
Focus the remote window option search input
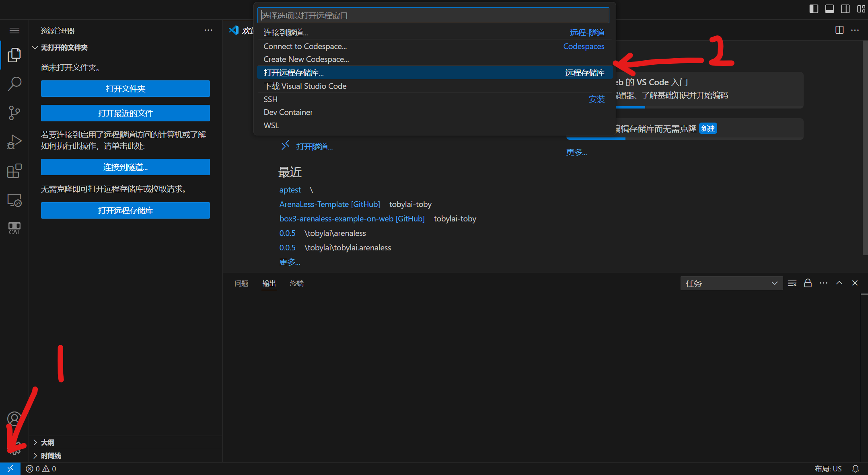(433, 16)
